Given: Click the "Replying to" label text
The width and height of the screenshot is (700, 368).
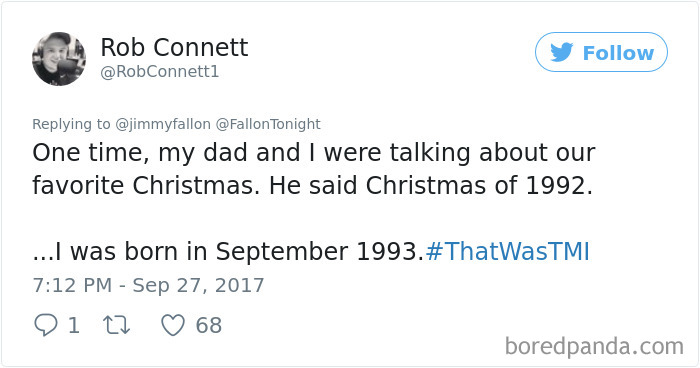Looking at the screenshot, I should (71, 124).
